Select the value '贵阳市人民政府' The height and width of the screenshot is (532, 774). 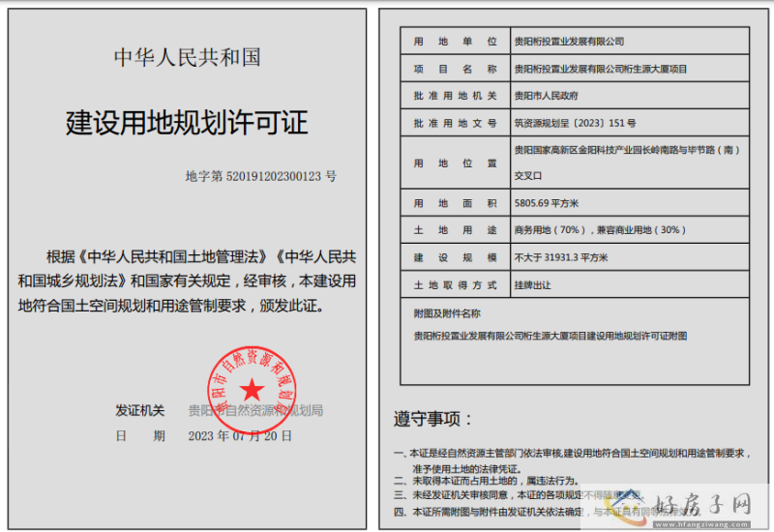(546, 96)
